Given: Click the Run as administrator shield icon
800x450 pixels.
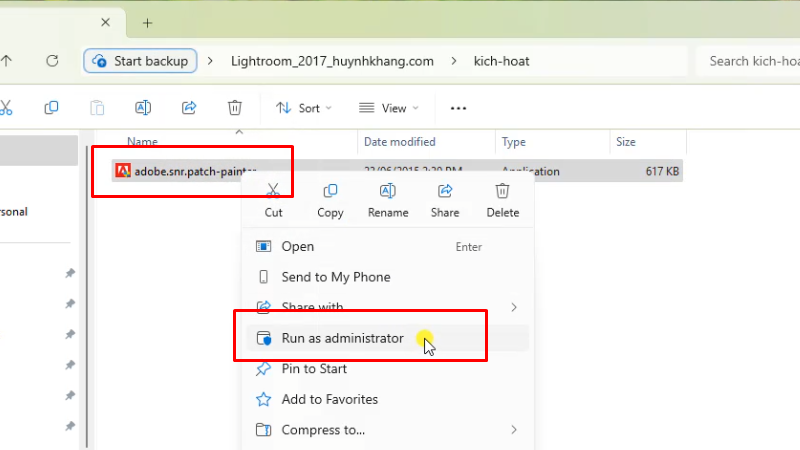Looking at the screenshot, I should pos(264,338).
